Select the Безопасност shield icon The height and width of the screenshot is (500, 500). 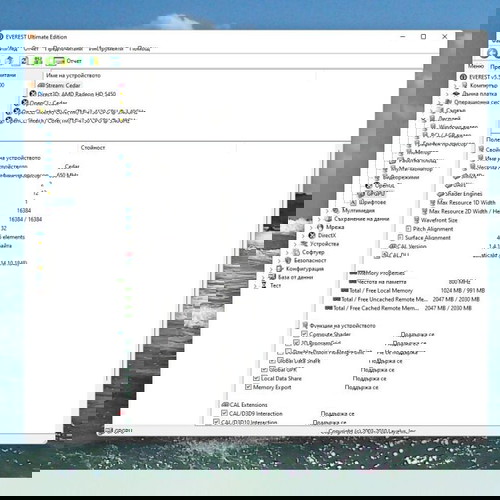tap(288, 260)
